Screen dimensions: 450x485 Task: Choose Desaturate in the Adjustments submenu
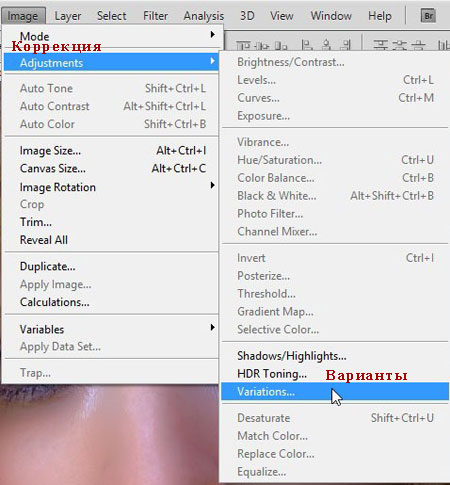coord(335,418)
